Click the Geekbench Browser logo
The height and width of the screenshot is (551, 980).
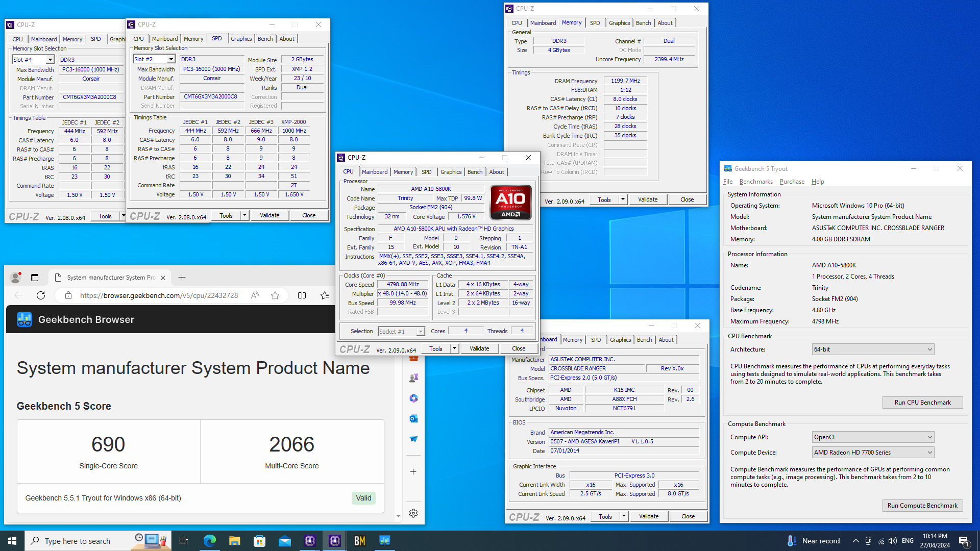24,319
